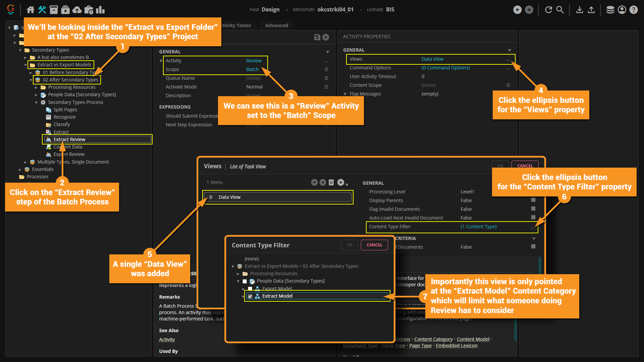Uncheck the Extract Model checkbox
The width and height of the screenshot is (644, 362).
[x=250, y=296]
